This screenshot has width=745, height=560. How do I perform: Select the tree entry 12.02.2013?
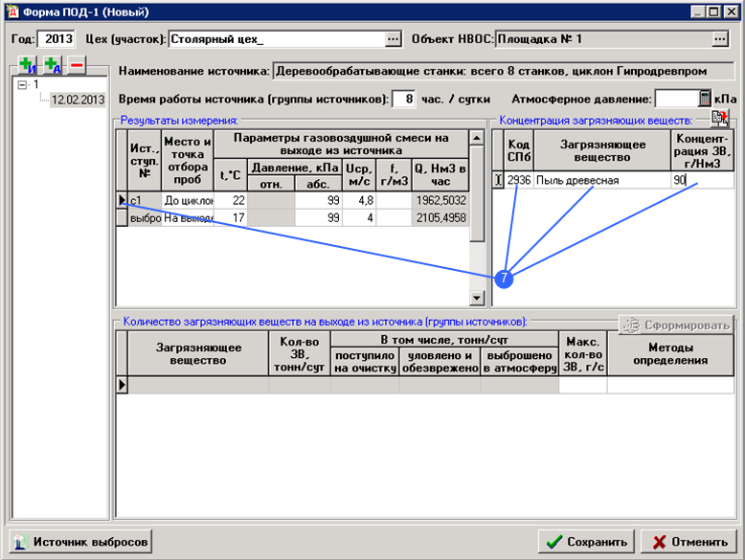pos(78,100)
